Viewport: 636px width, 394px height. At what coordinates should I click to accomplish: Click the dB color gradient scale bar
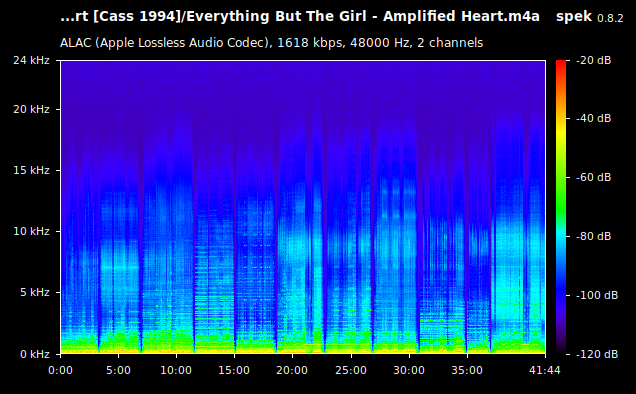561,207
